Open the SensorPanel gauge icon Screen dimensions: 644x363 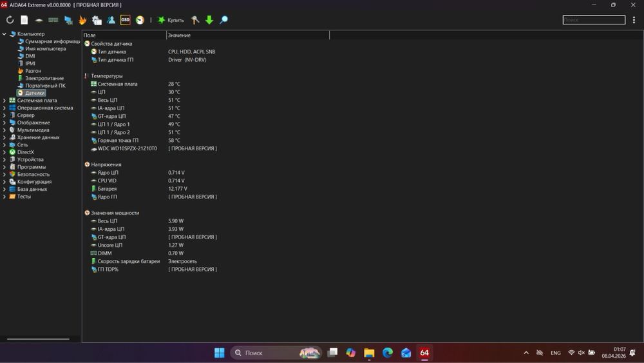tap(140, 20)
